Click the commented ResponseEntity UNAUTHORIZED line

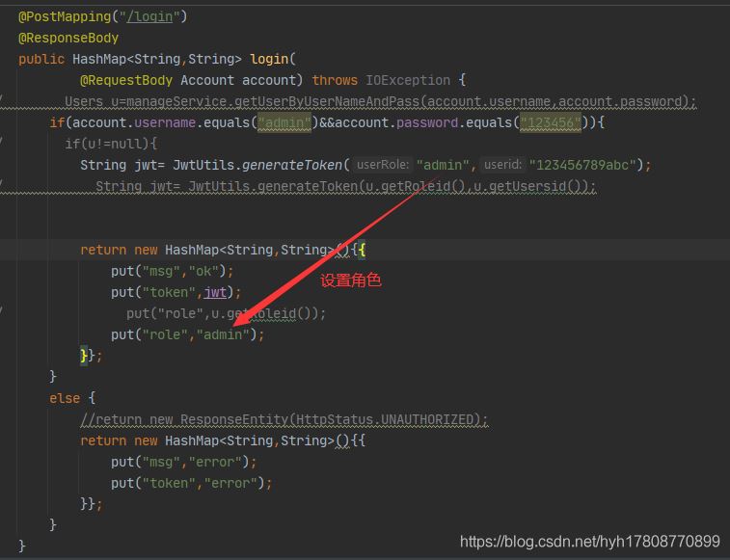tap(284, 419)
